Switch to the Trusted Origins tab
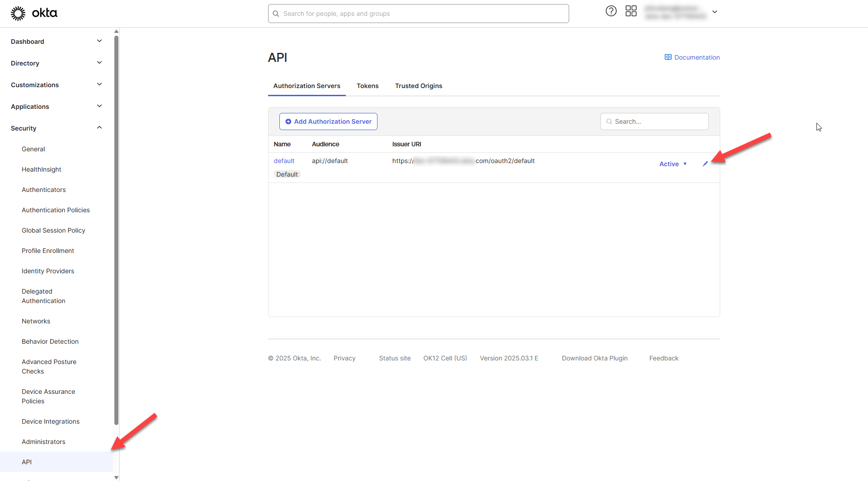This screenshot has width=868, height=481. click(x=418, y=86)
